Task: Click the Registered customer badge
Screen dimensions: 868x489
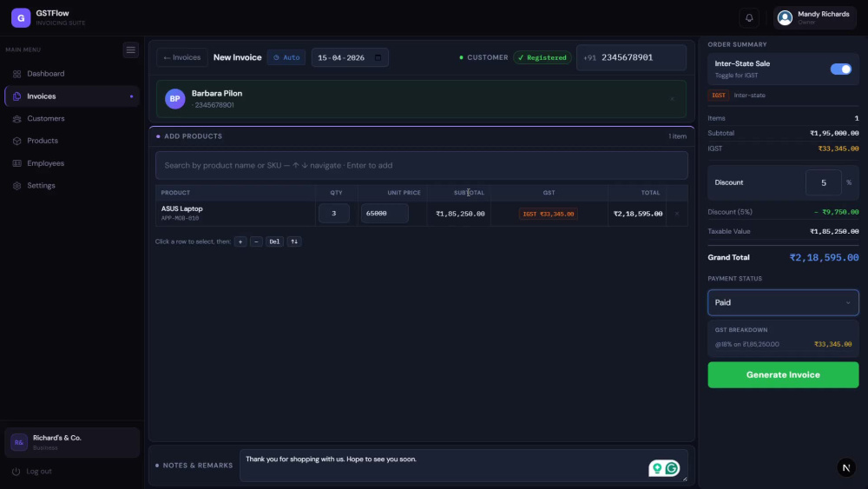Action: [x=542, y=57]
